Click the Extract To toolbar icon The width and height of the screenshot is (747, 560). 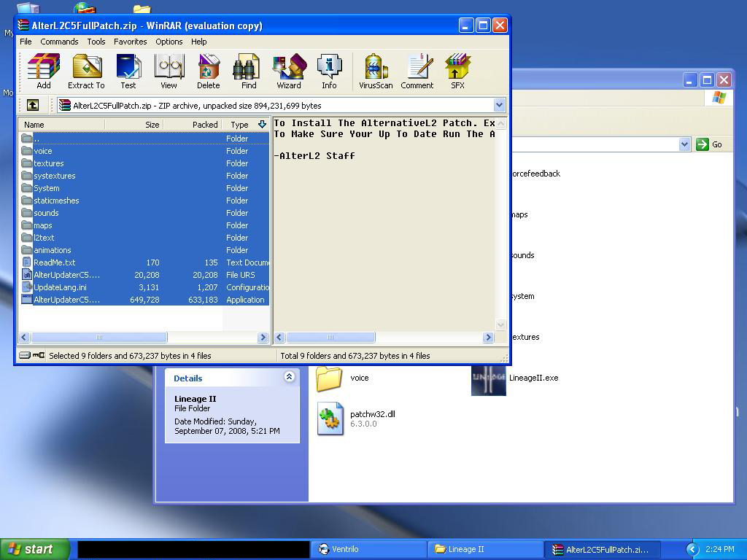point(86,71)
